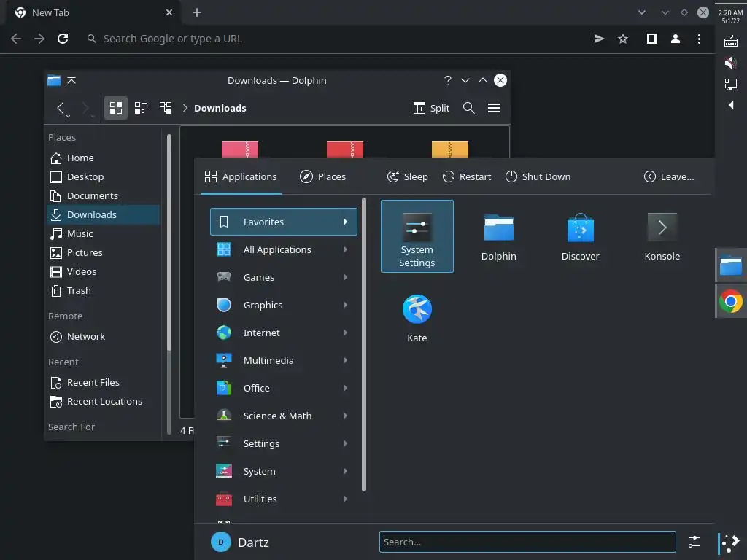The height and width of the screenshot is (560, 747).
Task: Open Documents in Dolphin Places
Action: point(104,195)
